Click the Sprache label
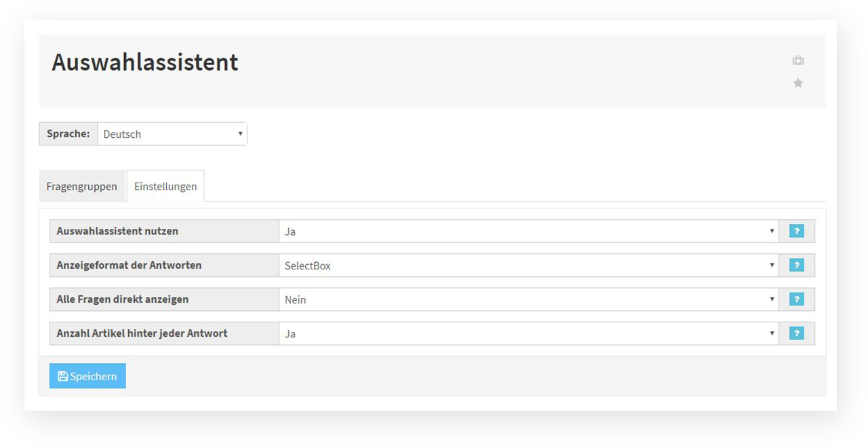The width and height of the screenshot is (868, 446). tap(68, 134)
